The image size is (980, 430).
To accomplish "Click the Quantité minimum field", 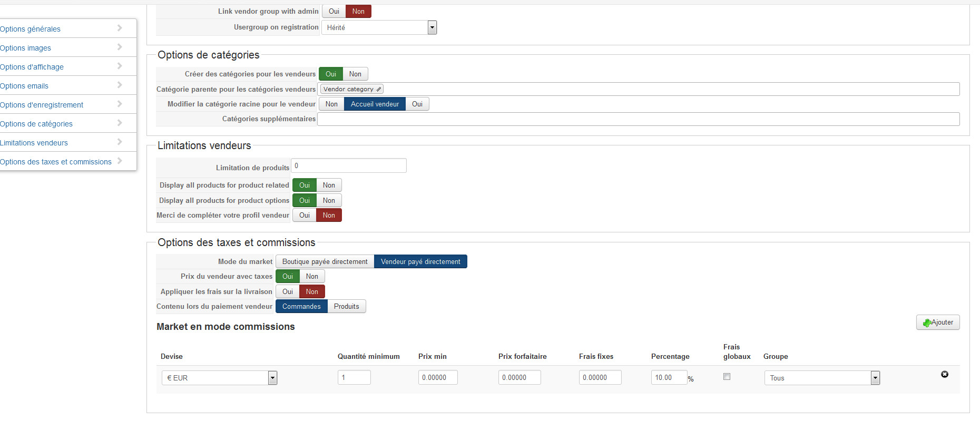I will pyautogui.click(x=354, y=377).
